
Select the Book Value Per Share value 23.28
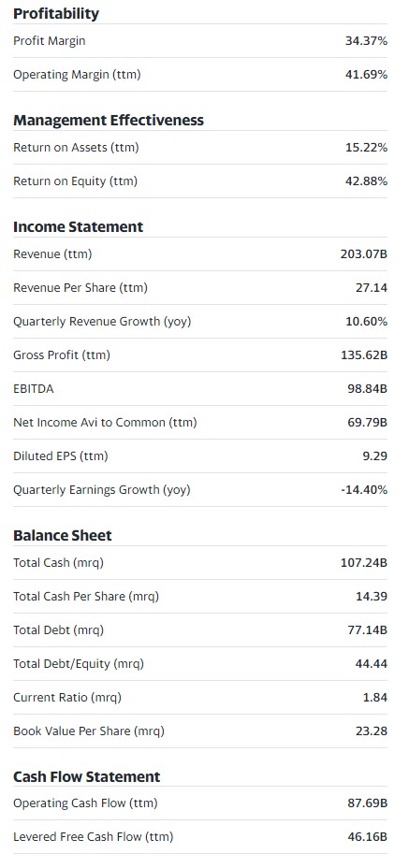tap(372, 731)
